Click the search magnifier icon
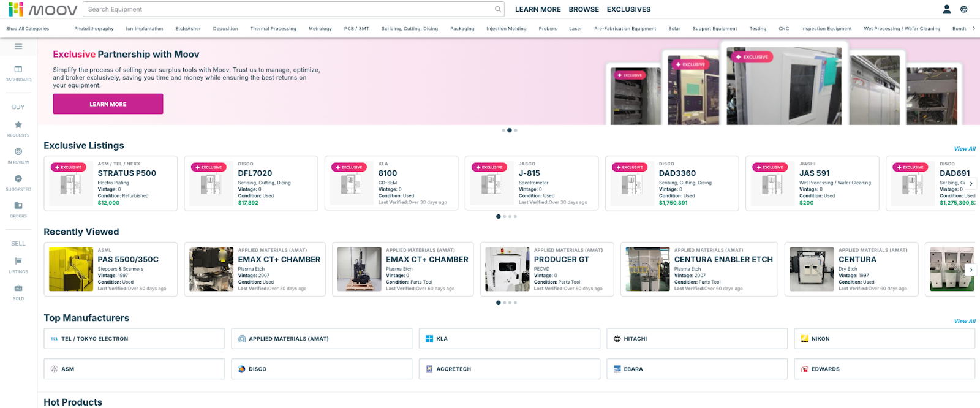980x408 pixels. click(498, 9)
